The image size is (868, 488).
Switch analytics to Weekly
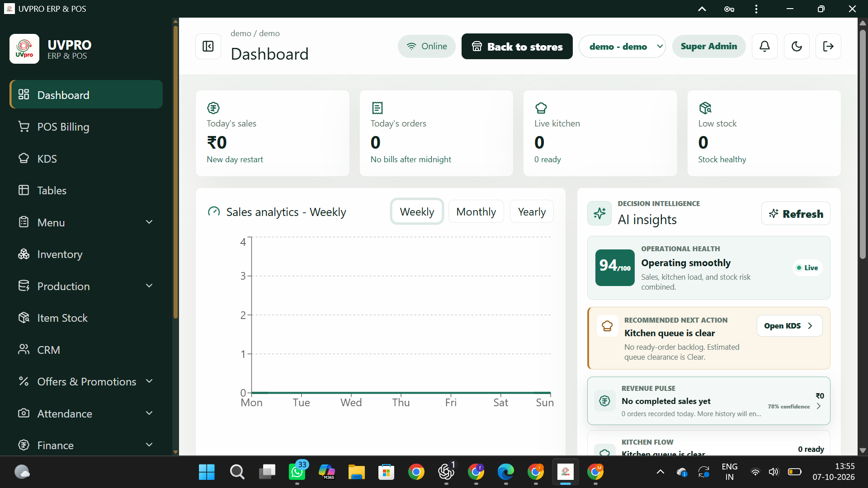point(417,211)
